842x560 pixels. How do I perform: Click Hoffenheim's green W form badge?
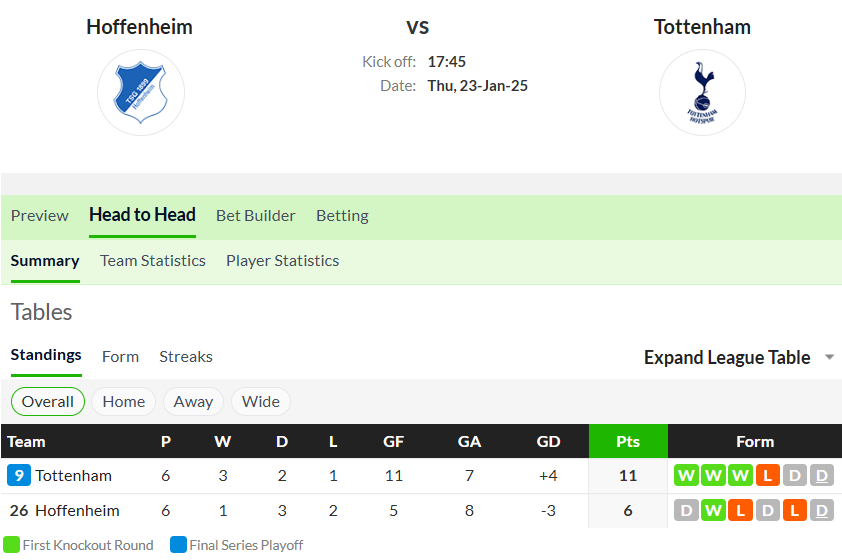713,510
